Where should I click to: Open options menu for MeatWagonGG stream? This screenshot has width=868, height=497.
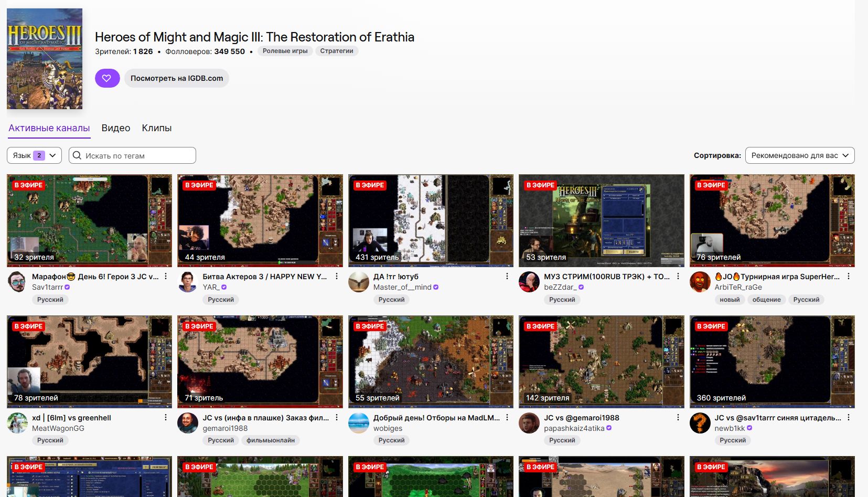[x=166, y=417]
